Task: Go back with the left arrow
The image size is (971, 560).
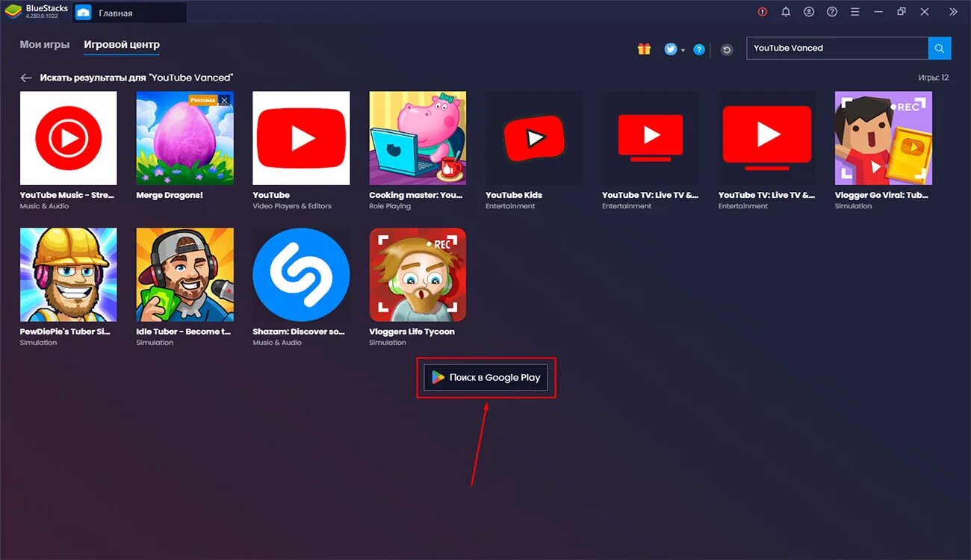Action: [x=27, y=78]
